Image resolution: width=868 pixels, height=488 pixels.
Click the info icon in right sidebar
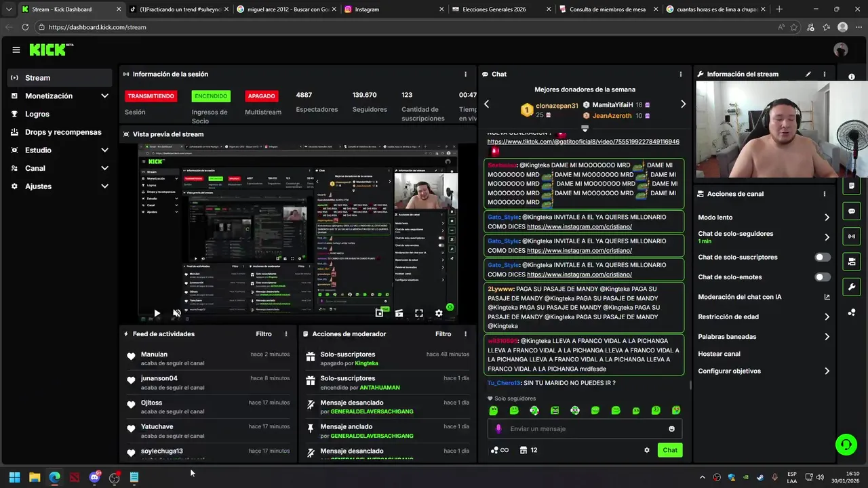(852, 77)
